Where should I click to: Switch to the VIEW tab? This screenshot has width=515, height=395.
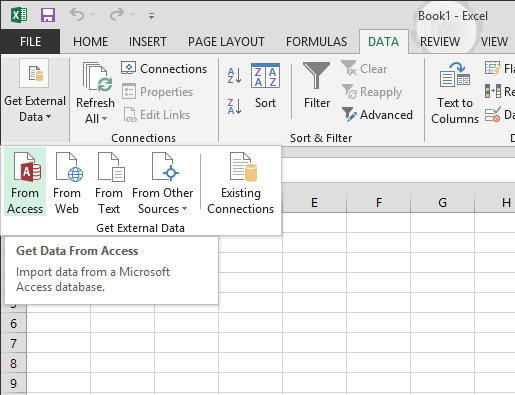494,42
